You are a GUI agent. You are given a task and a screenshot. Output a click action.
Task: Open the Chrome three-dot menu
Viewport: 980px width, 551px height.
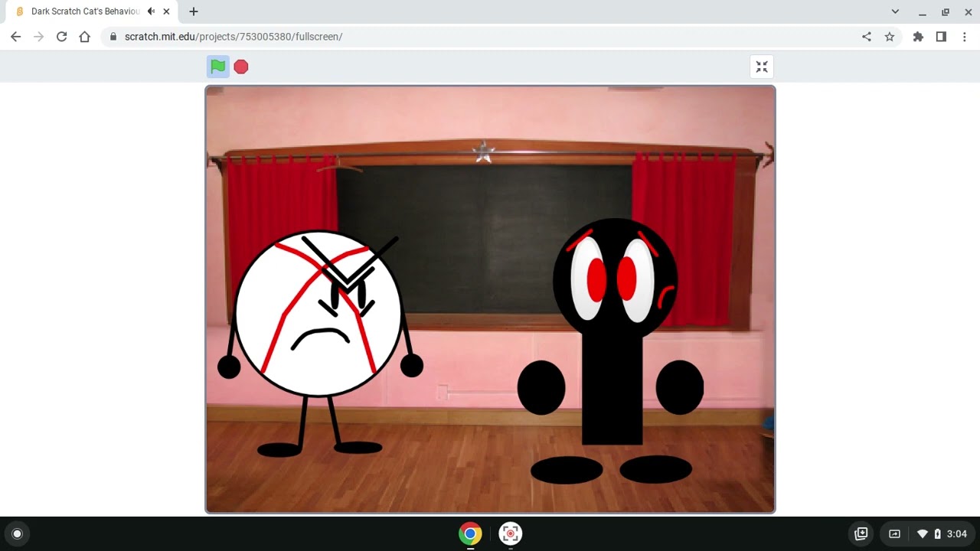coord(965,37)
